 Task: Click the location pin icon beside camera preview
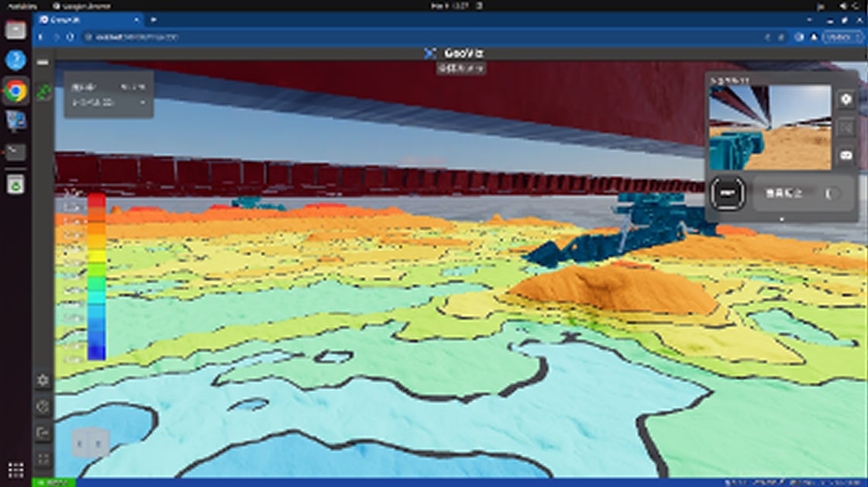tap(846, 99)
